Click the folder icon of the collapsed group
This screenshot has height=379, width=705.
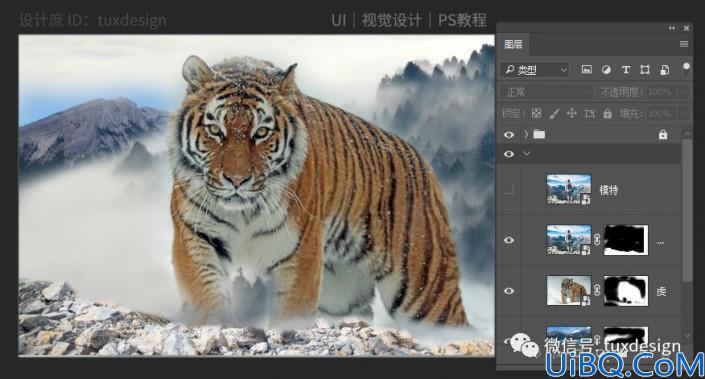click(x=539, y=134)
